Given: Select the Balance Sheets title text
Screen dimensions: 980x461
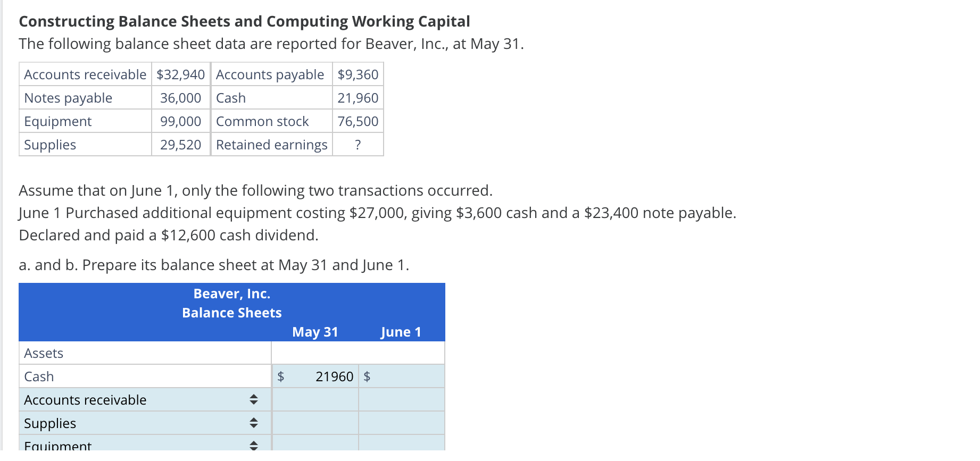Looking at the screenshot, I should [231, 313].
